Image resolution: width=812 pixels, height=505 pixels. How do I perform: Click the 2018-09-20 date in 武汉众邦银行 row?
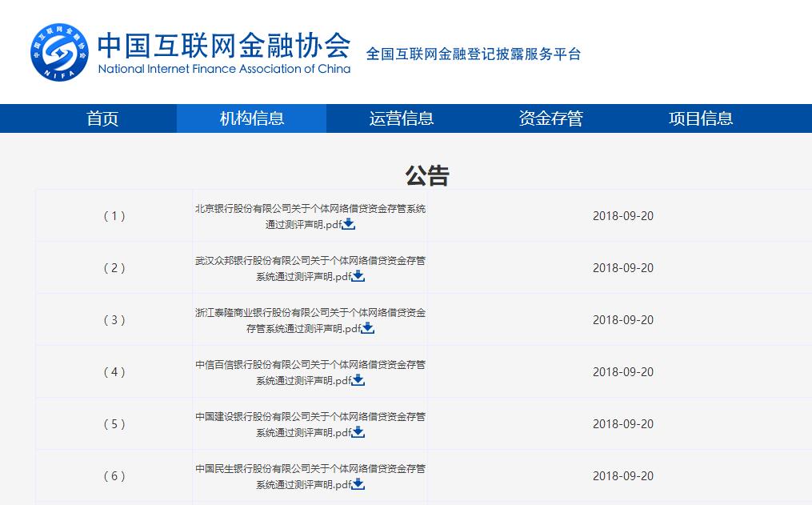click(623, 268)
